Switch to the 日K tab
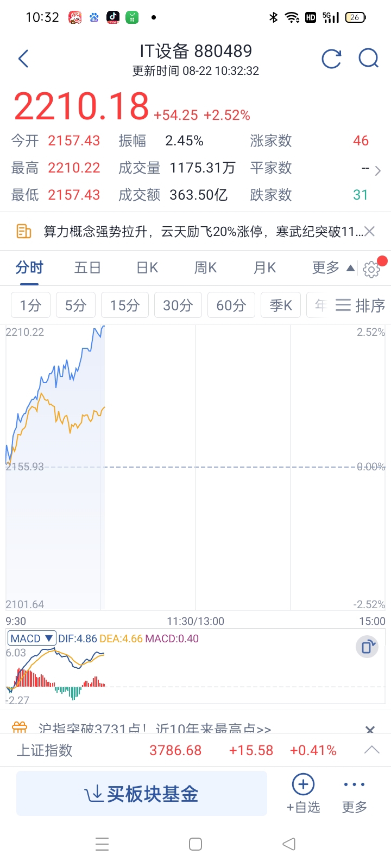Screen dimensions: 391x868 pos(147,267)
